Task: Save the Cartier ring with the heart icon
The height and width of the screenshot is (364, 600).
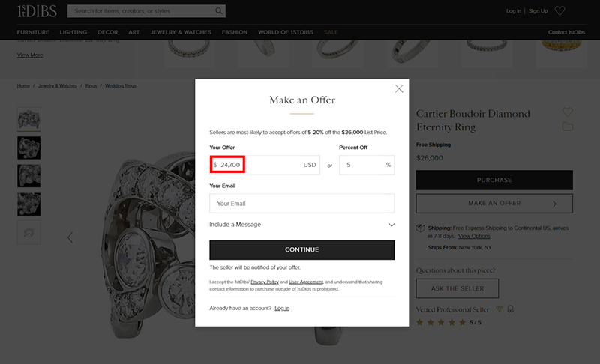Action: pos(568,112)
